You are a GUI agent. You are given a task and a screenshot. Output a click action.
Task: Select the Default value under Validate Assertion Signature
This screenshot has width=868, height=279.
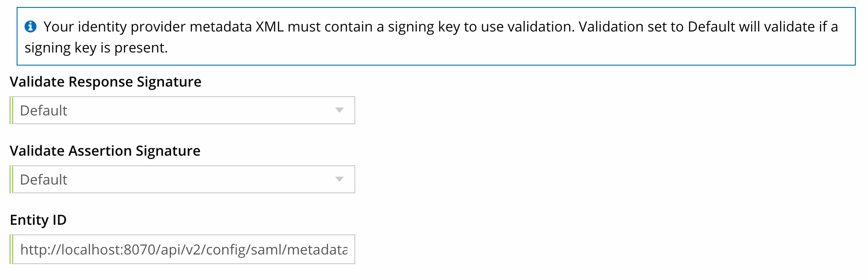click(x=43, y=179)
